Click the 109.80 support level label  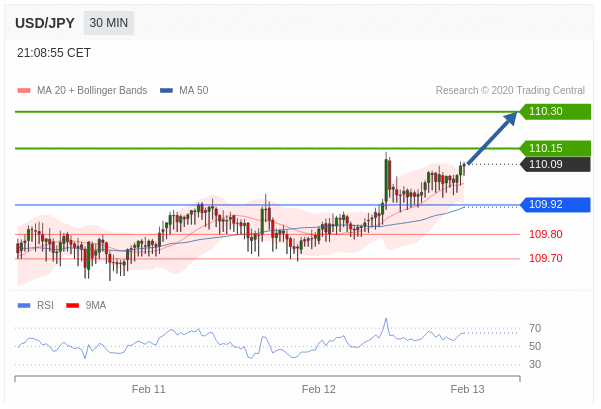click(x=546, y=234)
